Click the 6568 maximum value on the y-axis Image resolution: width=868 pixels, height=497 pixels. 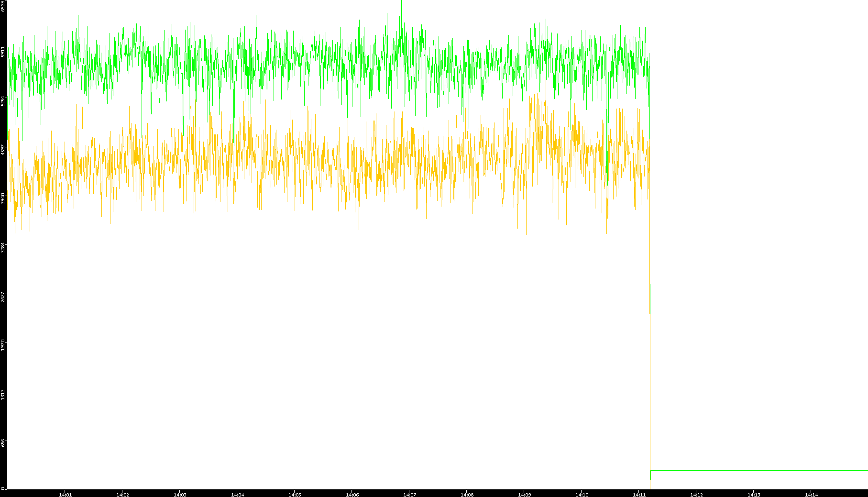3,6
